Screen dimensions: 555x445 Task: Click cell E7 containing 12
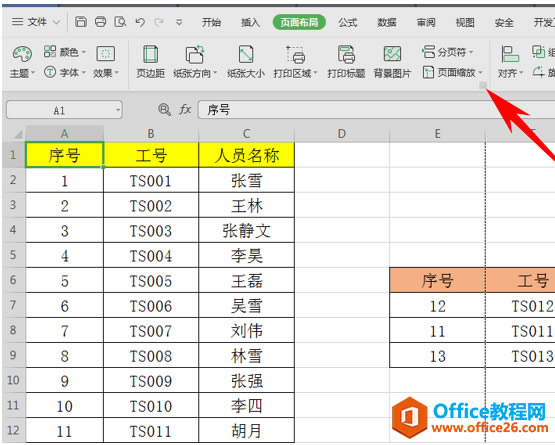437,305
